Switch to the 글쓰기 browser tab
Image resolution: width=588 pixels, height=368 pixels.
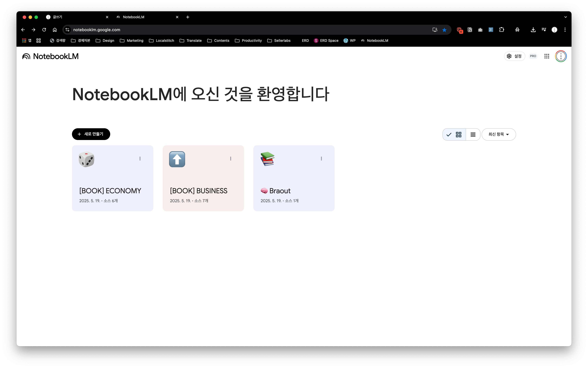pyautogui.click(x=73, y=17)
